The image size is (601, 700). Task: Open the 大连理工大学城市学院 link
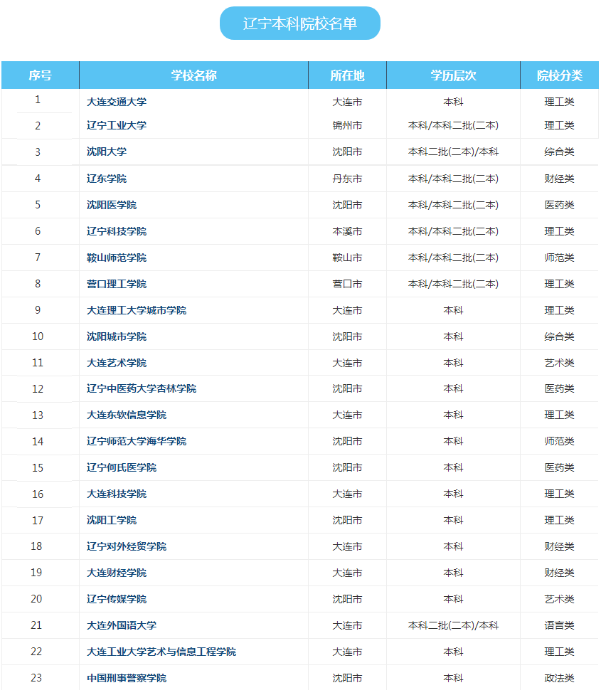click(x=137, y=310)
